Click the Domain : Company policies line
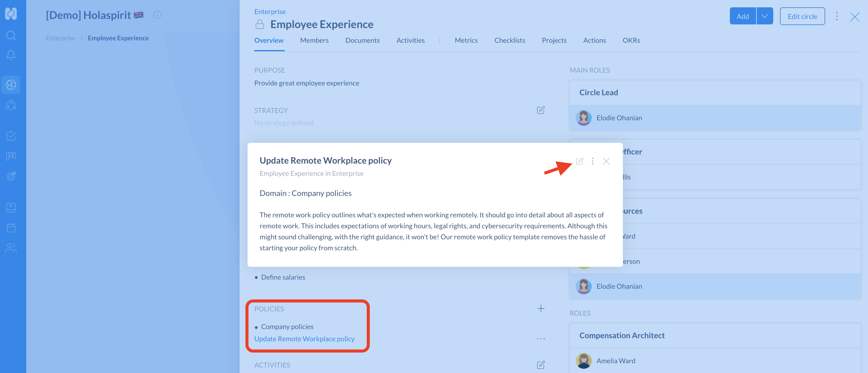Viewport: 868px width, 373px height. click(305, 193)
